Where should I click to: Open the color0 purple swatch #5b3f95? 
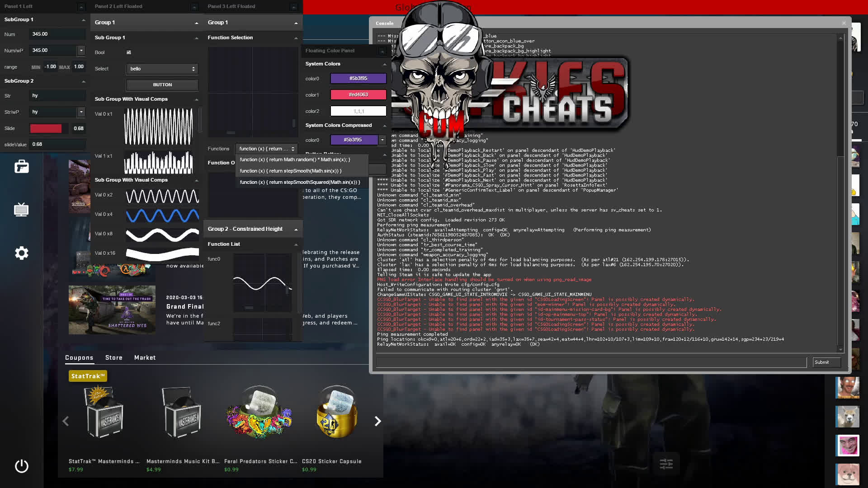click(x=359, y=78)
